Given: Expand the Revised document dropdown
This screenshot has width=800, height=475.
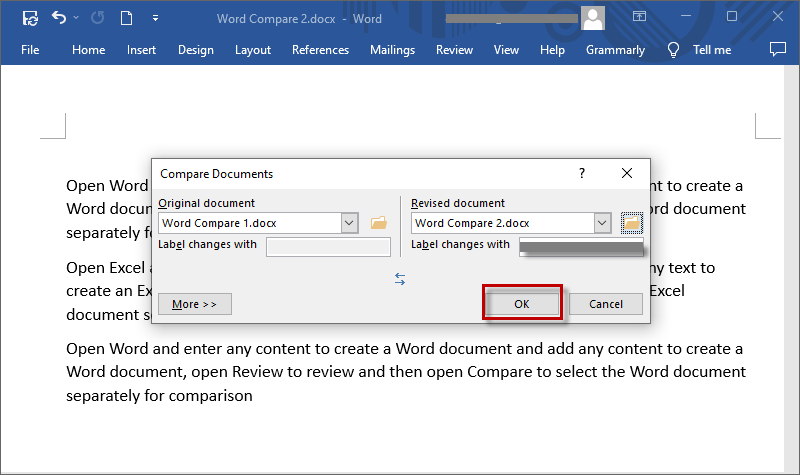Looking at the screenshot, I should pyautogui.click(x=602, y=223).
